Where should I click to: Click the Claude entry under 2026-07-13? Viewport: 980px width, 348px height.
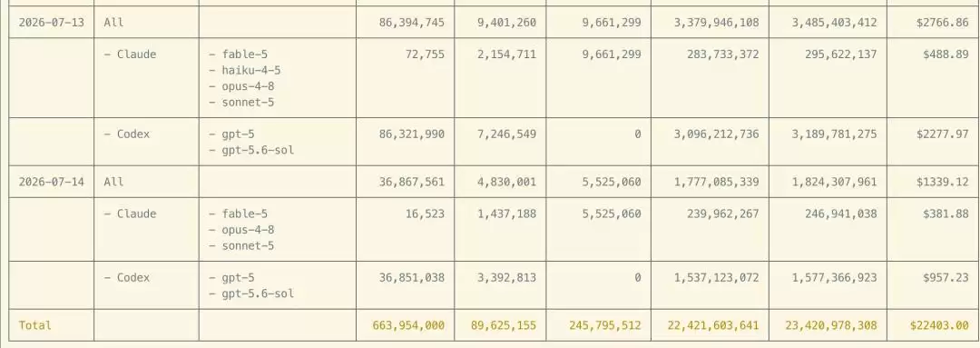pyautogui.click(x=130, y=55)
